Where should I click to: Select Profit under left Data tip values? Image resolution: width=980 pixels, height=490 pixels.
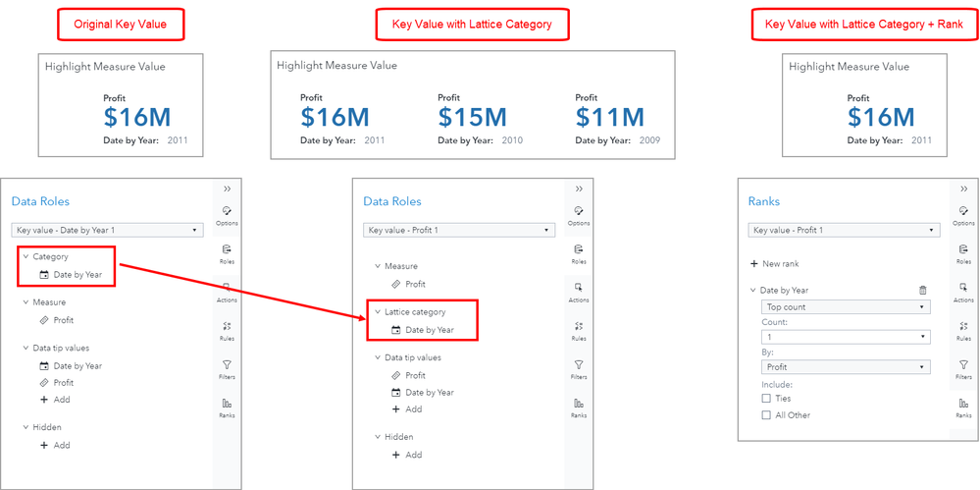tap(56, 382)
